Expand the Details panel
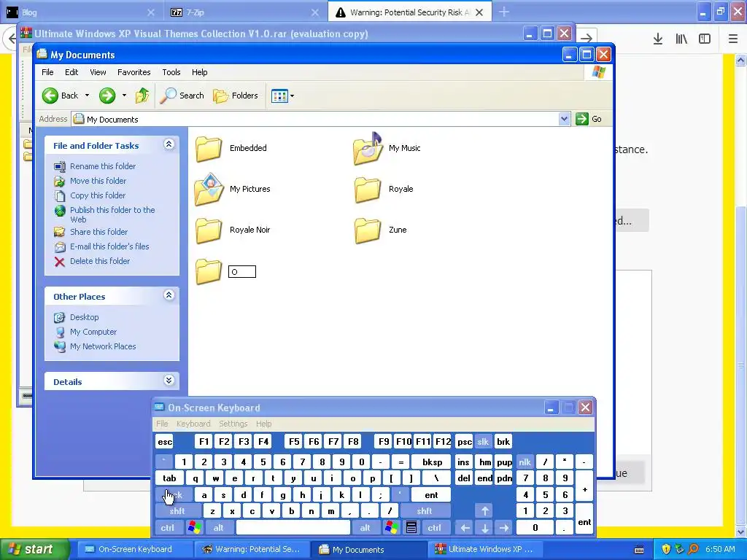 pyautogui.click(x=169, y=381)
